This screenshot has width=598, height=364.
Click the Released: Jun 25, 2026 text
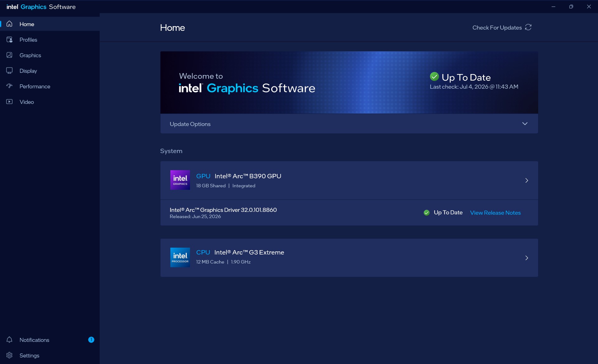point(195,217)
